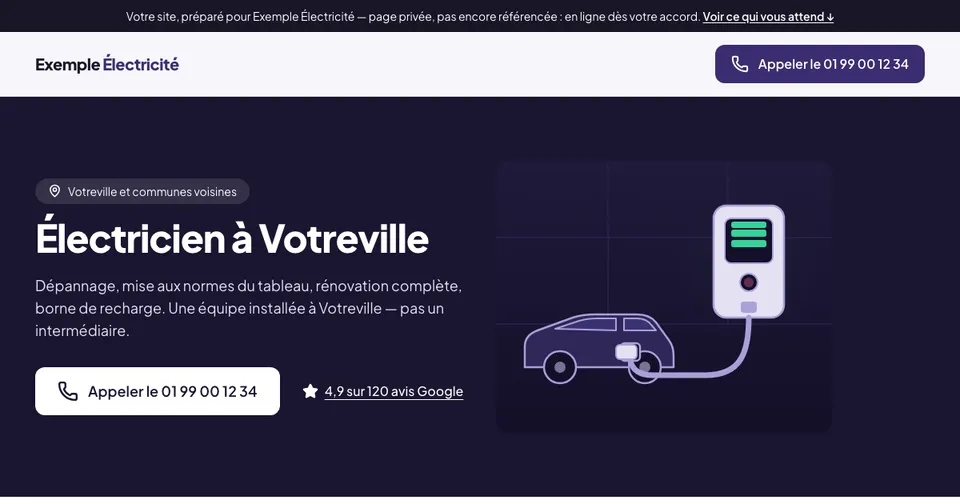The height and width of the screenshot is (504, 960).
Task: Select the 'Votreville et communes voisines' badge
Action: [142, 191]
